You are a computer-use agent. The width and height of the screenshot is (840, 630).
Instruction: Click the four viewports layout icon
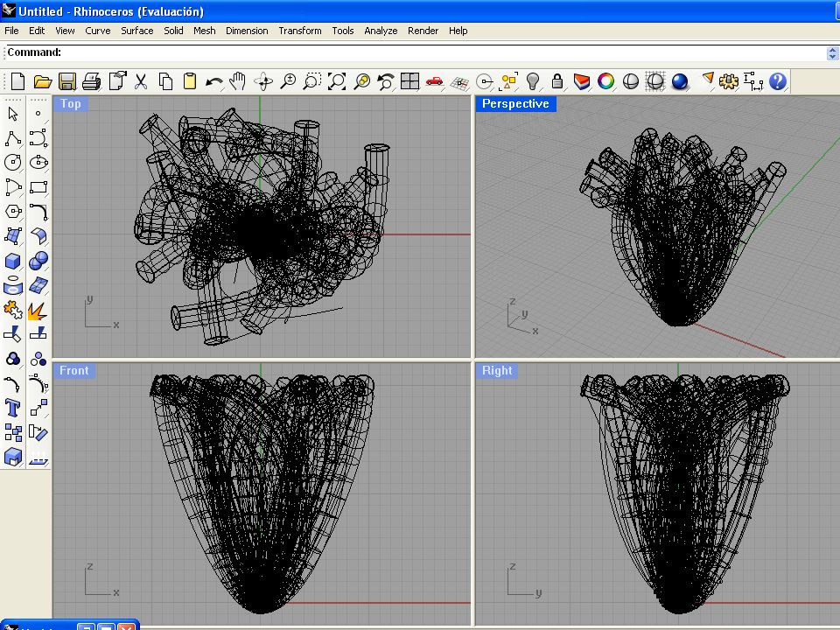tap(409, 81)
